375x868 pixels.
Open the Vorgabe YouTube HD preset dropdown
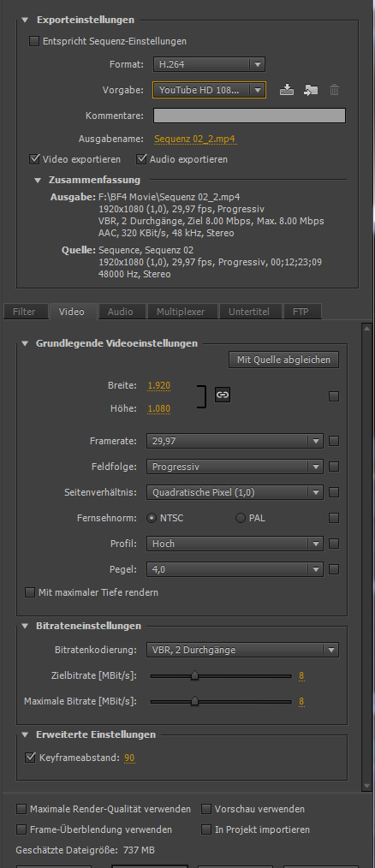point(209,90)
